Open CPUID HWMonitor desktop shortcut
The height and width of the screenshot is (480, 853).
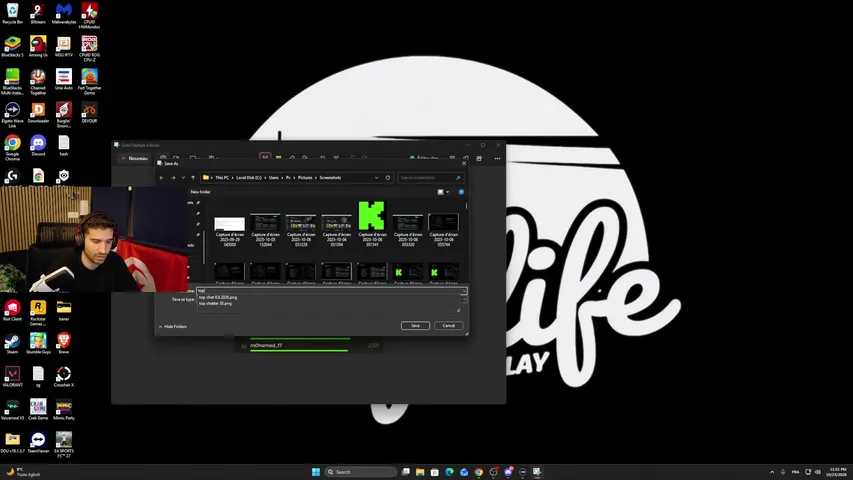coord(89,15)
